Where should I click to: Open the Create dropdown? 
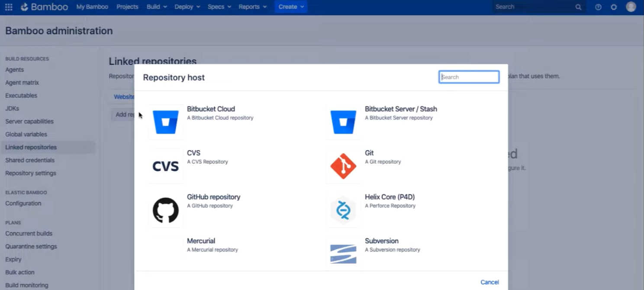click(290, 6)
